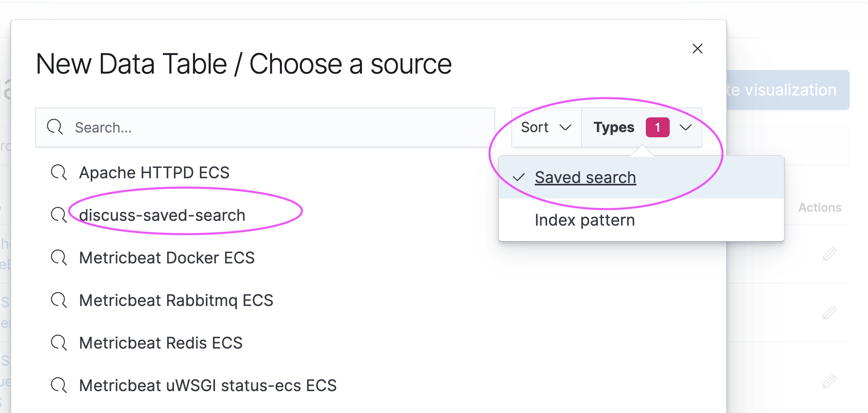Enable the Index pattern type filter
The image size is (868, 413).
pyautogui.click(x=584, y=220)
